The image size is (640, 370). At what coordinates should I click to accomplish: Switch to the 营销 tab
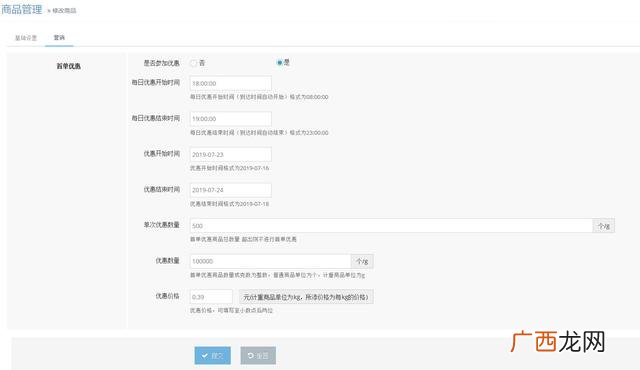tap(59, 38)
